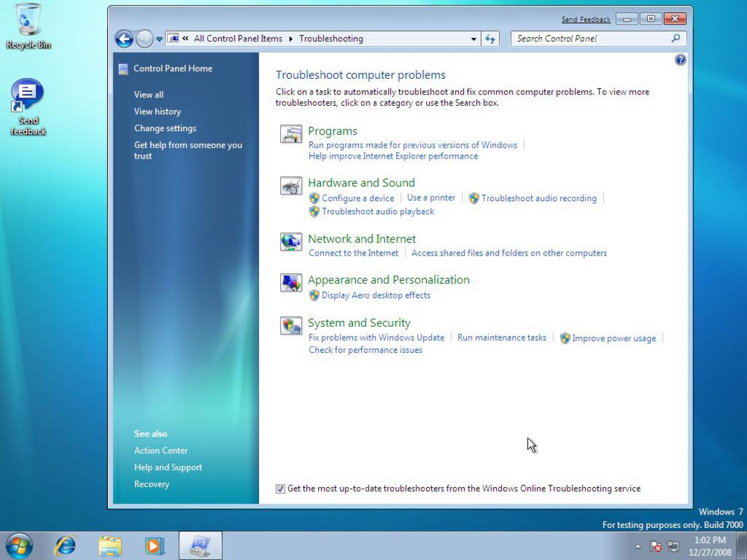This screenshot has height=560, width=747.
Task: Click the address bar refresh button
Action: (490, 39)
